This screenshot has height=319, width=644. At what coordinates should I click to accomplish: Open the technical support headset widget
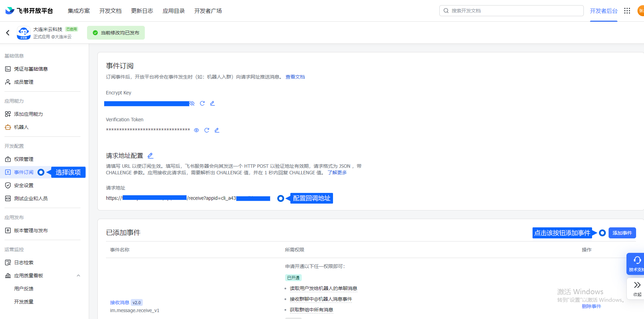636,264
